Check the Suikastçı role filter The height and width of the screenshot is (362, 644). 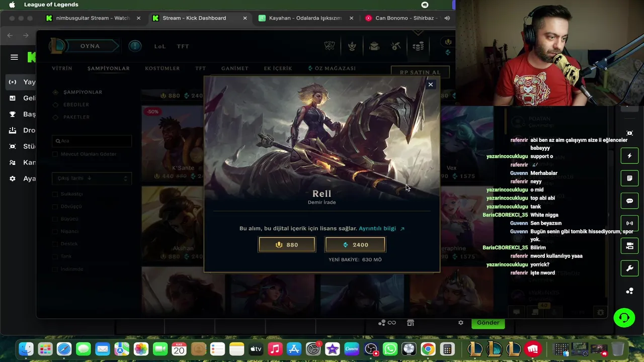(x=55, y=194)
